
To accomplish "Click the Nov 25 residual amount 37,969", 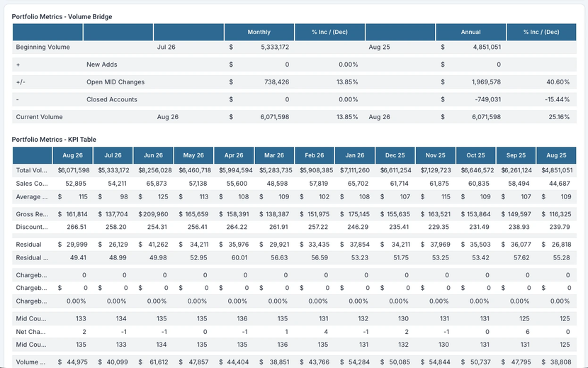I will 440,245.
